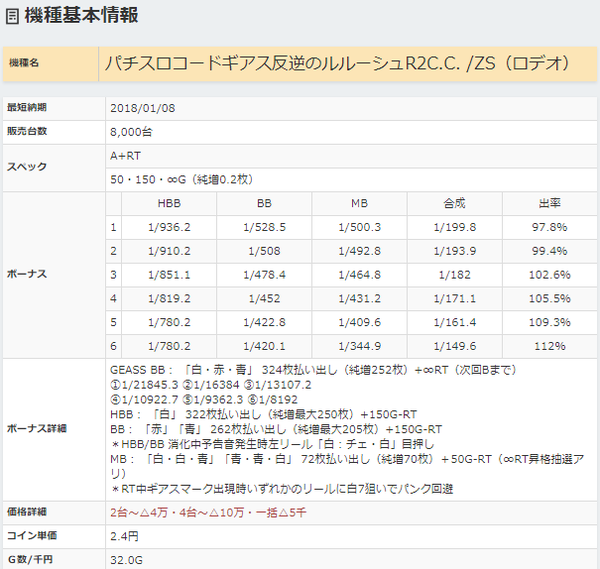Screen dimensions: 600x569
Task: Select the BB 262枚払い出し detail line
Action: click(276, 429)
